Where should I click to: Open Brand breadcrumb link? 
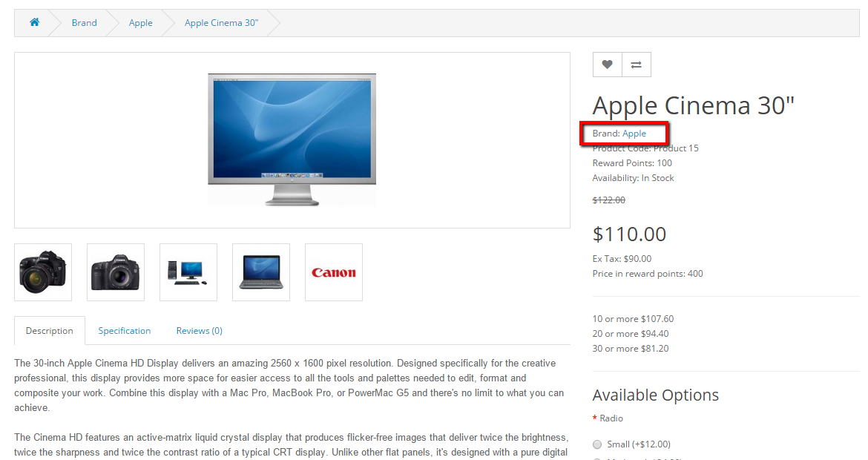(84, 23)
